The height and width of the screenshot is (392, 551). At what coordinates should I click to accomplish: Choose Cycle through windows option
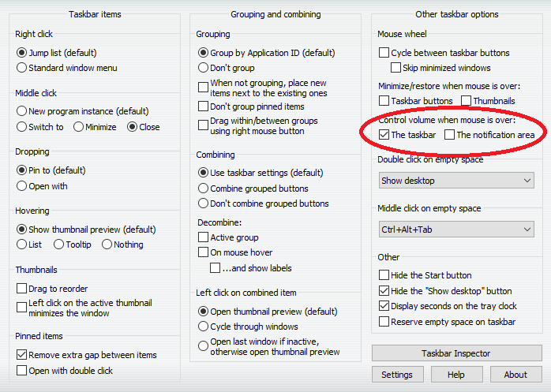tap(204, 327)
